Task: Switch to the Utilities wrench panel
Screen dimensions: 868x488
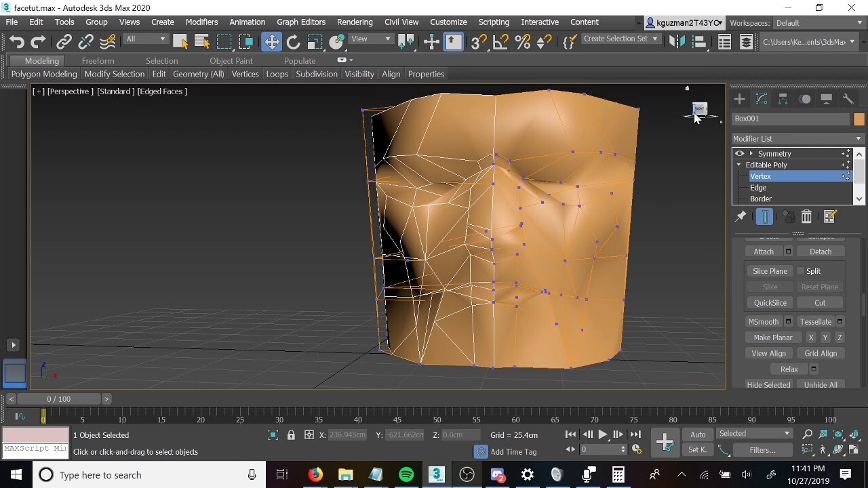Action: click(848, 99)
